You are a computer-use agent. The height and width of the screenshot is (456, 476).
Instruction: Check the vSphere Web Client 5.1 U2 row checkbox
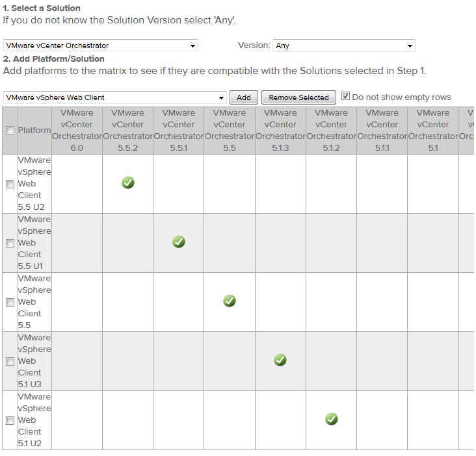coord(10,420)
